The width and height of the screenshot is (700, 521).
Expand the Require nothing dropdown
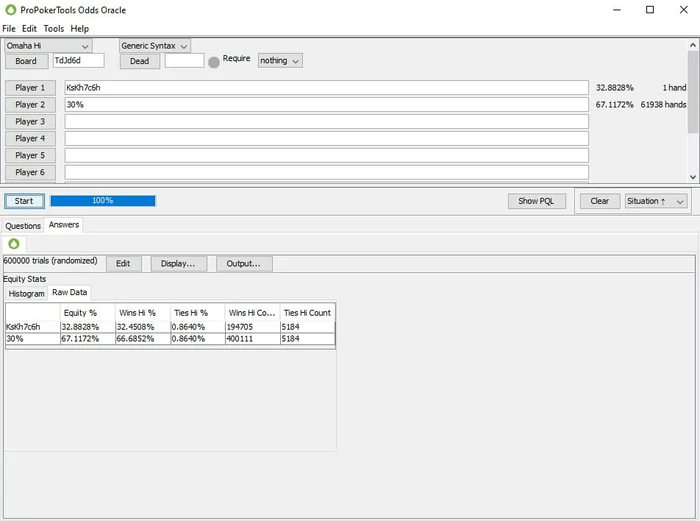[x=280, y=60]
